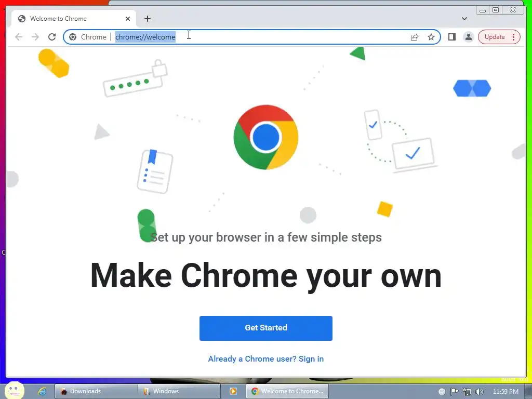
Task: Select the Welcome to Chrome tab
Action: (x=74, y=19)
